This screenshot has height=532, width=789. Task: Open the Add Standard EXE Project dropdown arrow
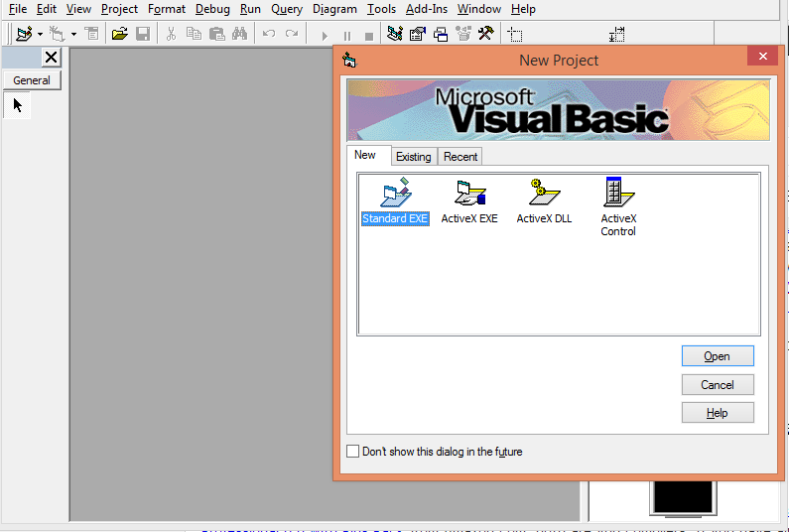[x=40, y=34]
